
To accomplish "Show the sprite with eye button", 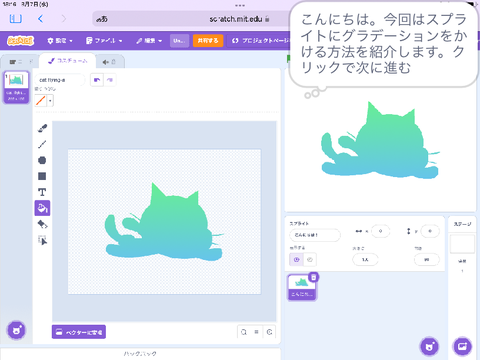I will pyautogui.click(x=296, y=260).
